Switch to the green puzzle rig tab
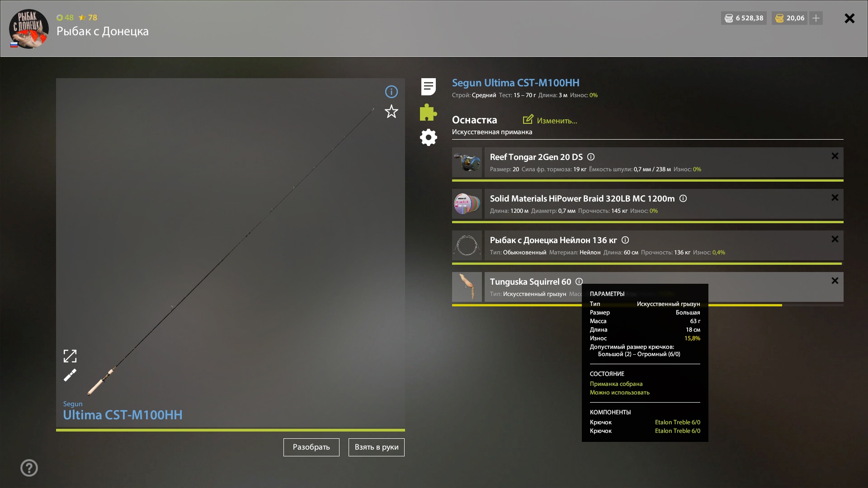868x488 pixels. click(x=428, y=112)
